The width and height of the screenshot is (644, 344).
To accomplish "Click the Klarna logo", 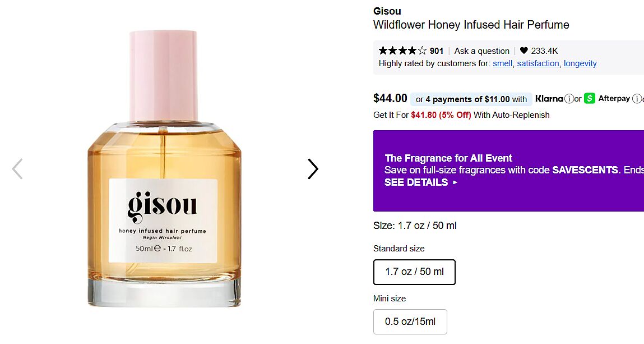I will (549, 99).
